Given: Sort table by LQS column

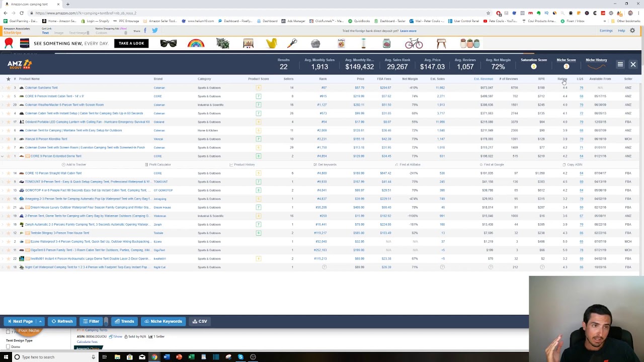Looking at the screenshot, I should tap(580, 79).
